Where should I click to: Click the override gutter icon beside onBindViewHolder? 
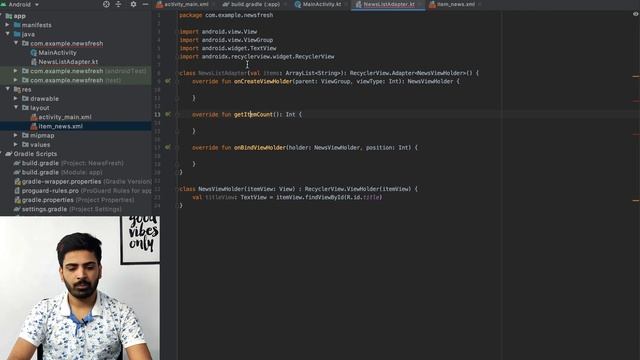point(168,147)
